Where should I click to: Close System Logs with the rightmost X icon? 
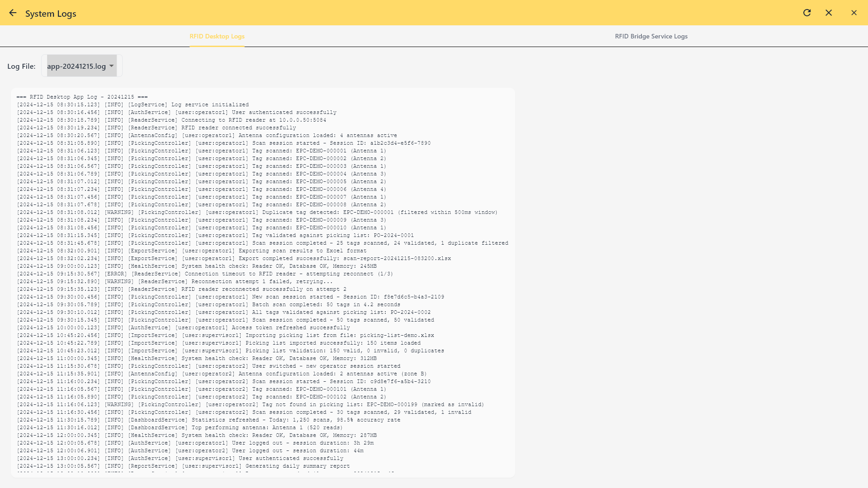[x=854, y=13]
